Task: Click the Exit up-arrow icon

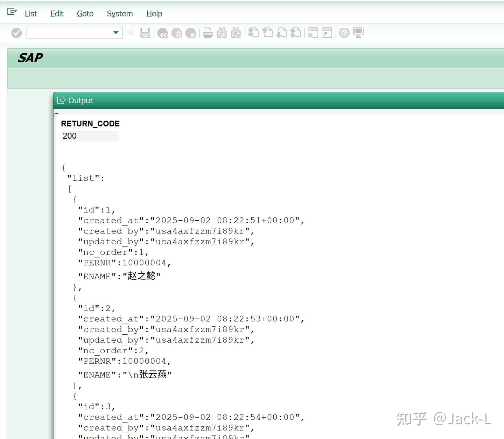Action: (x=176, y=33)
